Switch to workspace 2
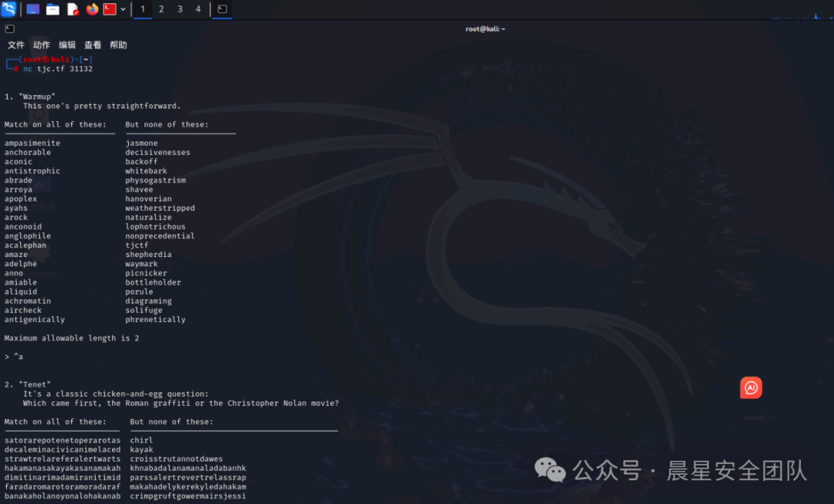Screen dimensions: 834x504 point(161,9)
